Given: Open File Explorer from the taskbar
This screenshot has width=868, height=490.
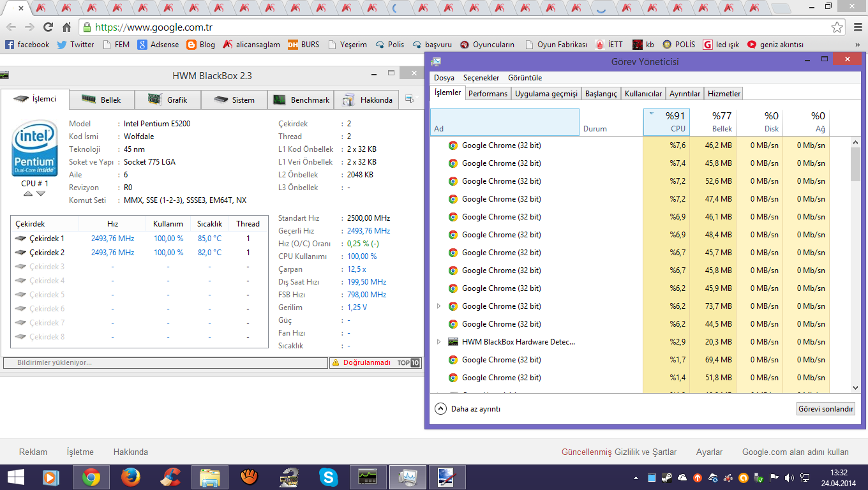Looking at the screenshot, I should pyautogui.click(x=210, y=477).
